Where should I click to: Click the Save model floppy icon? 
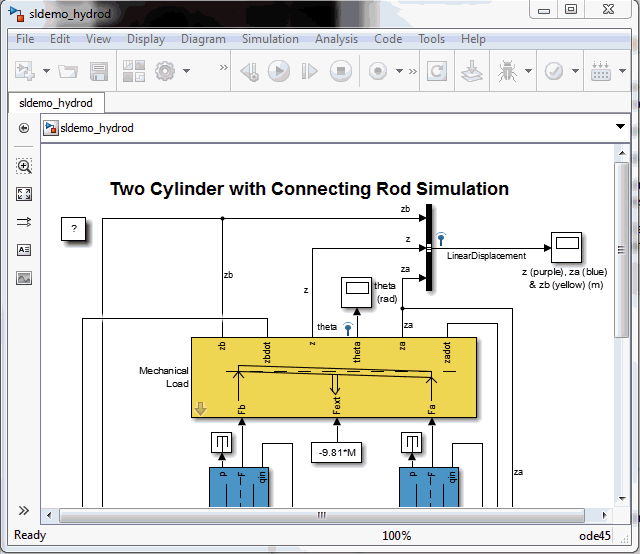pos(99,71)
